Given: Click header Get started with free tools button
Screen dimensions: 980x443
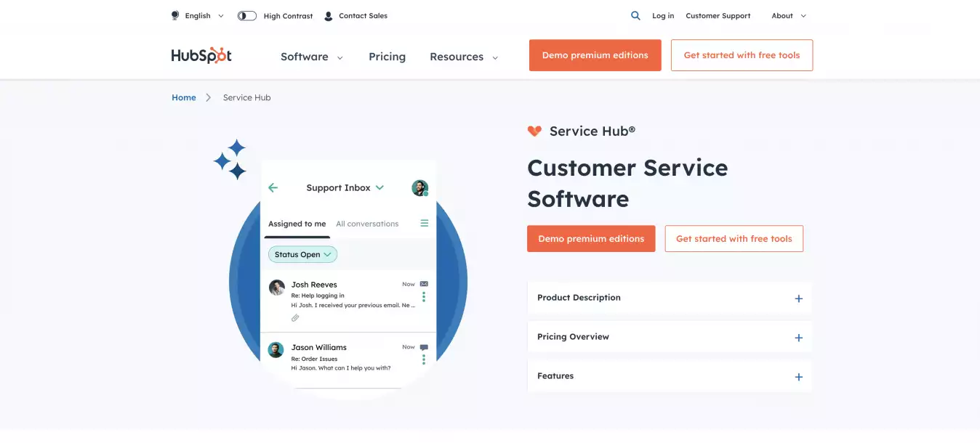Looking at the screenshot, I should 742,55.
